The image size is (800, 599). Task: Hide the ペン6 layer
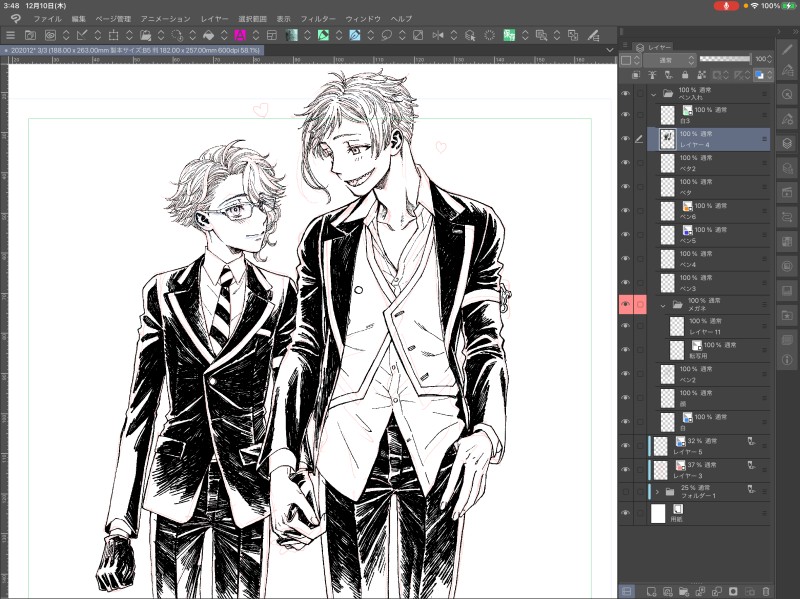point(626,211)
